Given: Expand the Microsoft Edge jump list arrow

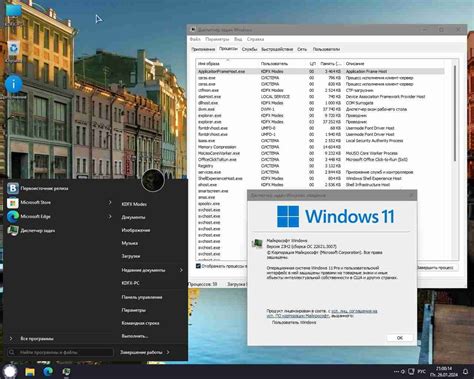Looking at the screenshot, I should point(110,216).
